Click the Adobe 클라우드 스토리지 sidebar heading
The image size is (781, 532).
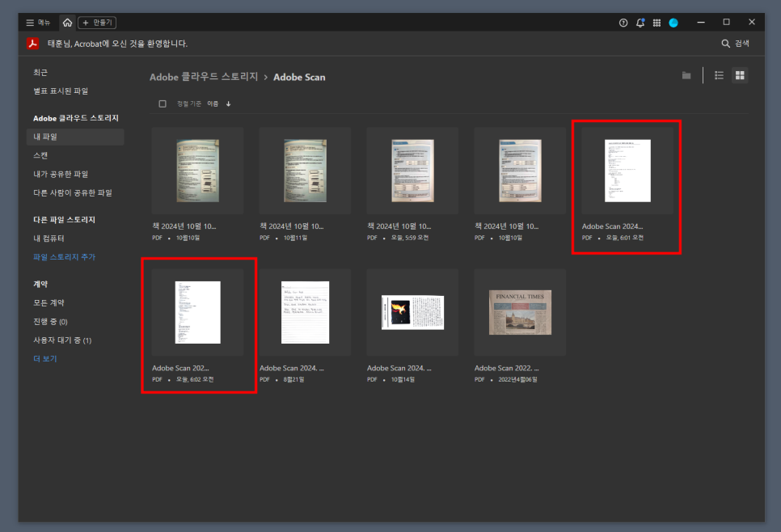(x=76, y=118)
